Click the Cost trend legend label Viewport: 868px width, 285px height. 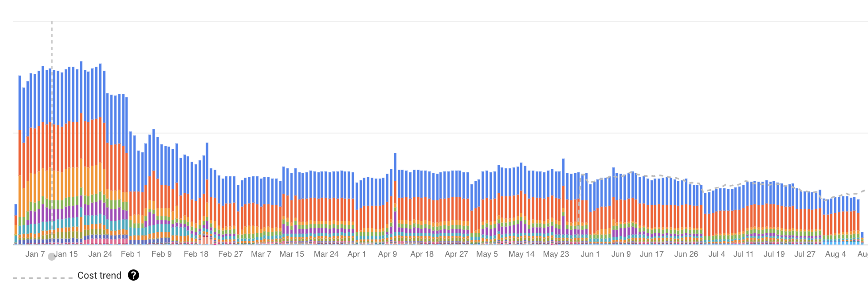tap(99, 275)
